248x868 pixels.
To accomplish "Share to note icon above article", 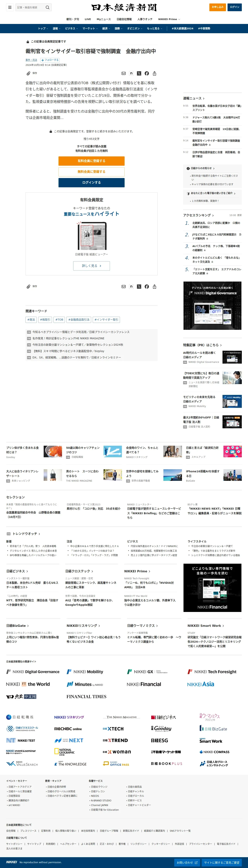I will point(131,73).
